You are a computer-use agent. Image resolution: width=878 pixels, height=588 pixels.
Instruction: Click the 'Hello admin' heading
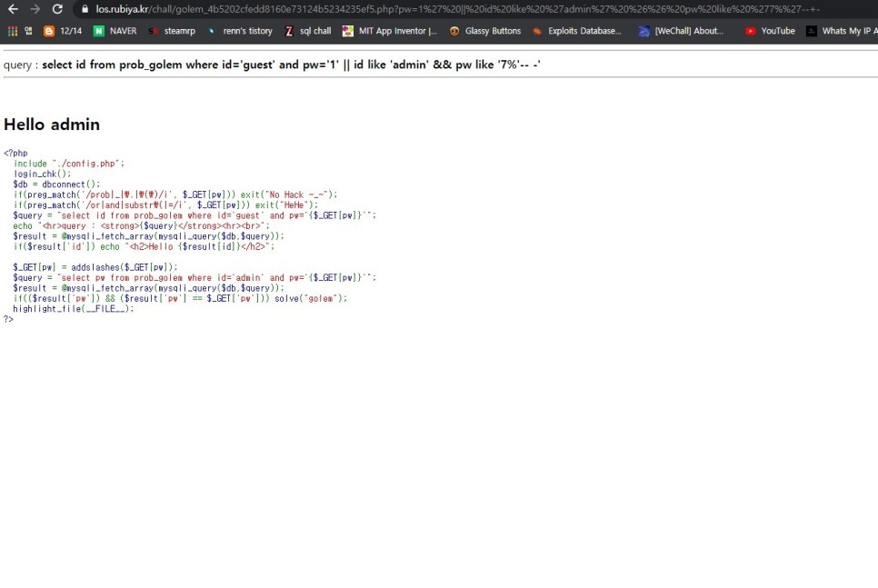click(52, 125)
